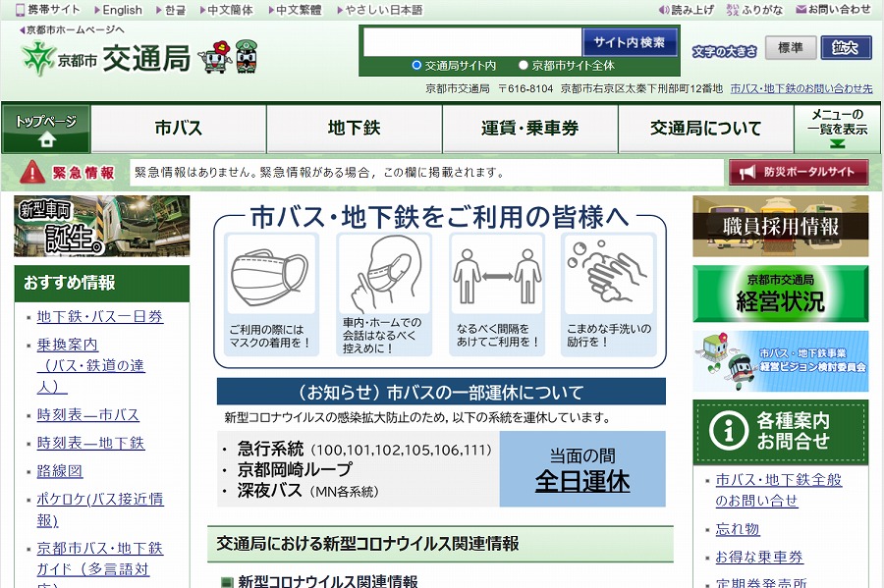Open 京都市バス・地下鉄ガイド link
This screenshot has height=588, width=884.
pyautogui.click(x=100, y=564)
